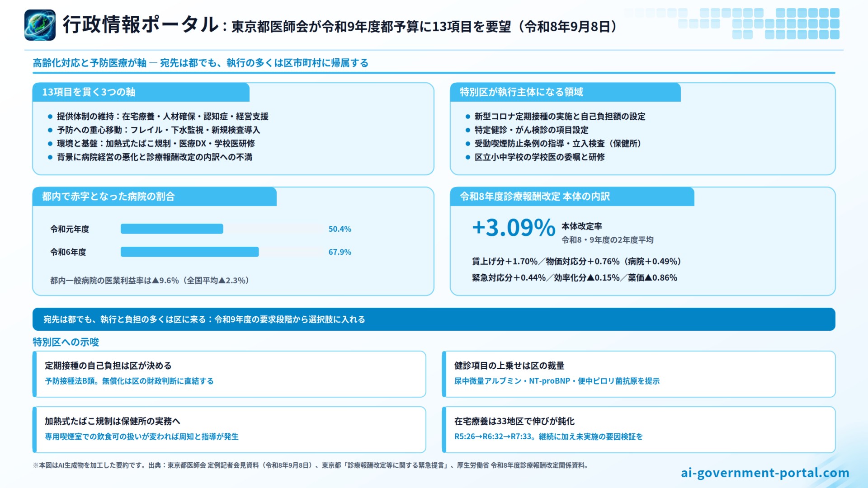
Task: Select the 特別区が執行主体になる領域 header tab
Action: (566, 92)
